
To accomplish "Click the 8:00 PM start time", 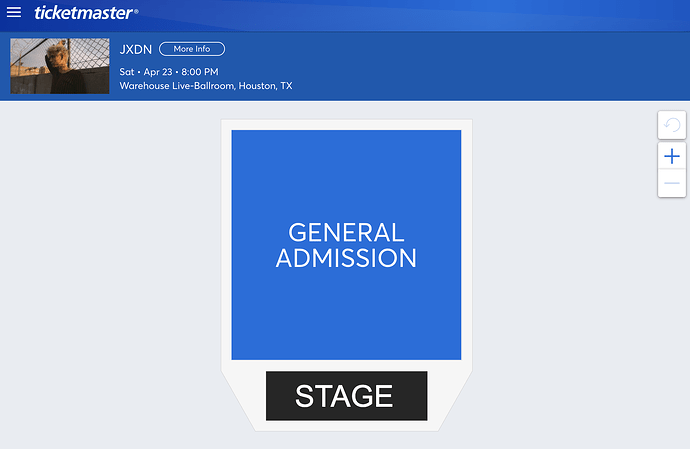I will (200, 72).
